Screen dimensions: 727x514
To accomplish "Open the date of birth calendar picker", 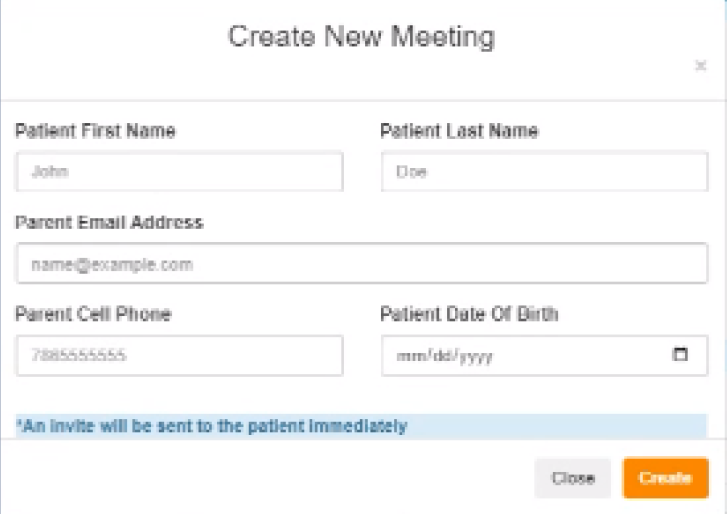I will (681, 355).
